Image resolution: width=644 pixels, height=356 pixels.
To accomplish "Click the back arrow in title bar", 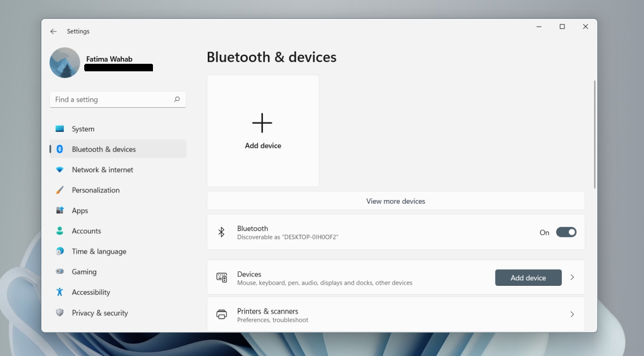I will coord(54,32).
